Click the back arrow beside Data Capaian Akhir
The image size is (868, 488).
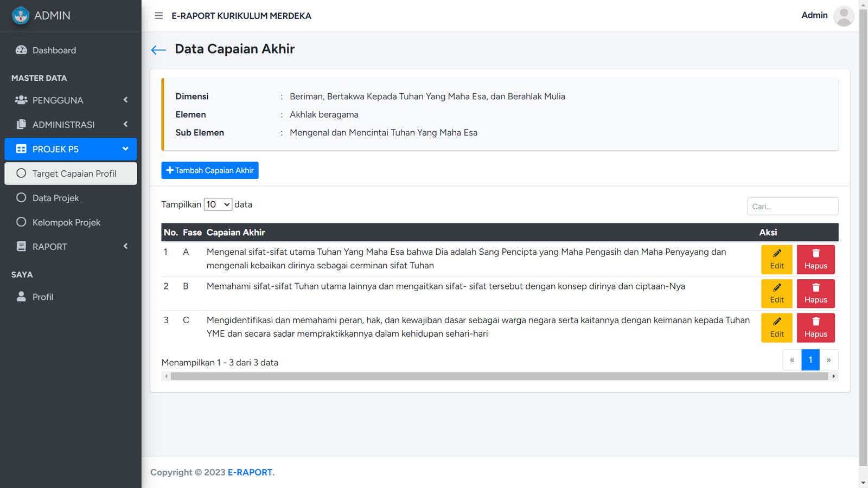point(158,50)
